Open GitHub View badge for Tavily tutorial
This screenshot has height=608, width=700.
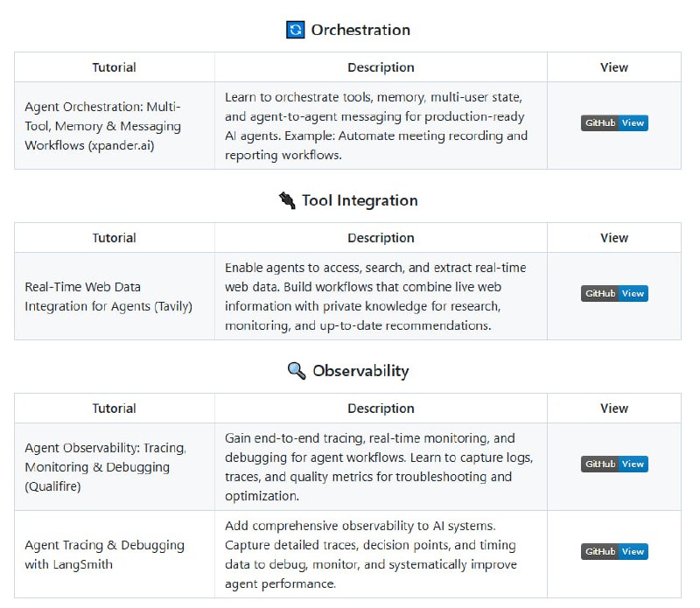tap(614, 294)
